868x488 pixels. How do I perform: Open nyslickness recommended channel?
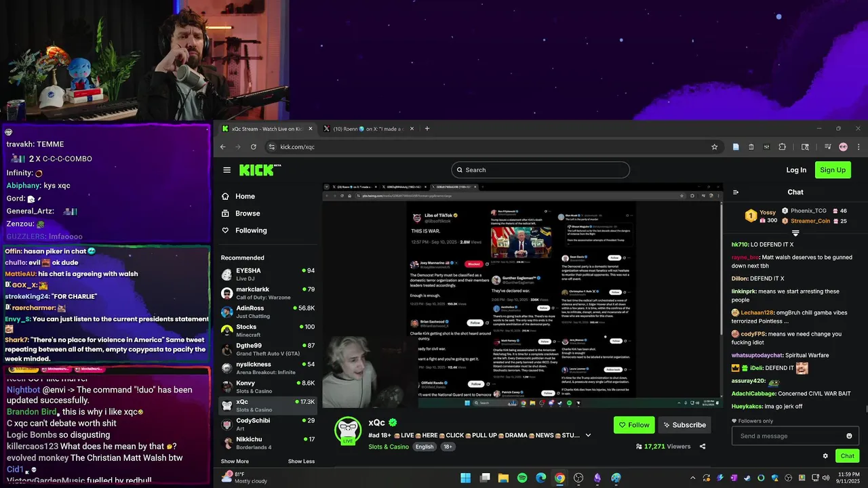tap(268, 368)
